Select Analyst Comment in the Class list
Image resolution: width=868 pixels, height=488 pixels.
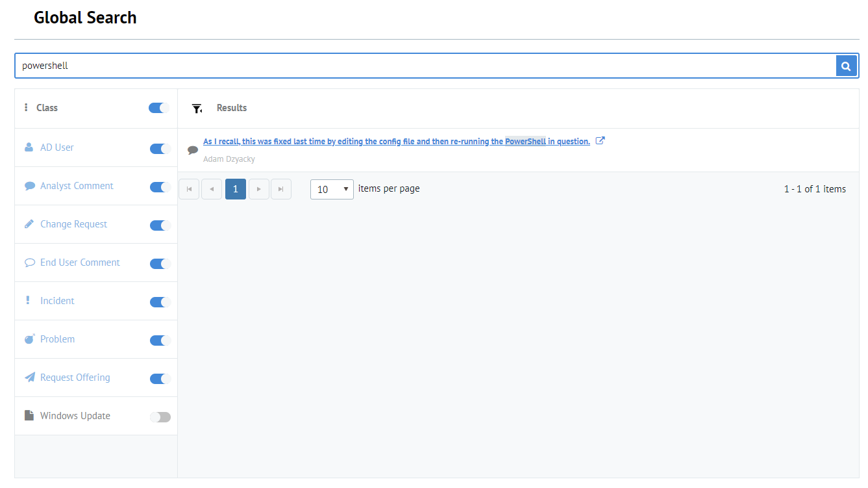pyautogui.click(x=76, y=185)
